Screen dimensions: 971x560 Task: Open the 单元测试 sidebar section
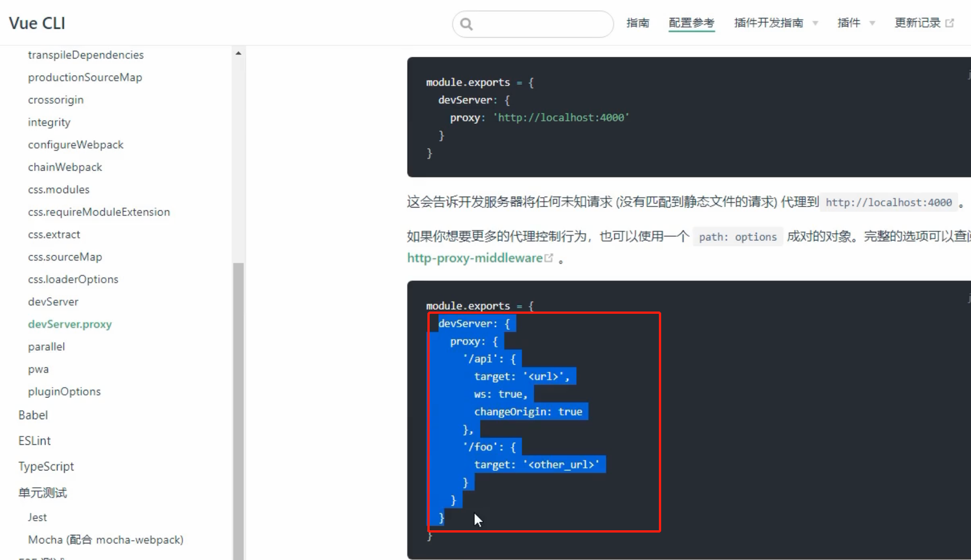pos(42,492)
